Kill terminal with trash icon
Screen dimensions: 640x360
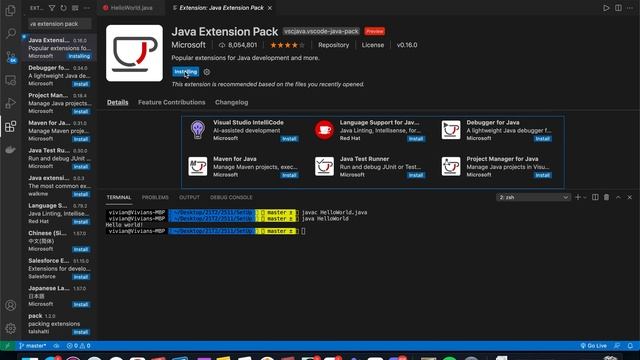click(x=607, y=197)
